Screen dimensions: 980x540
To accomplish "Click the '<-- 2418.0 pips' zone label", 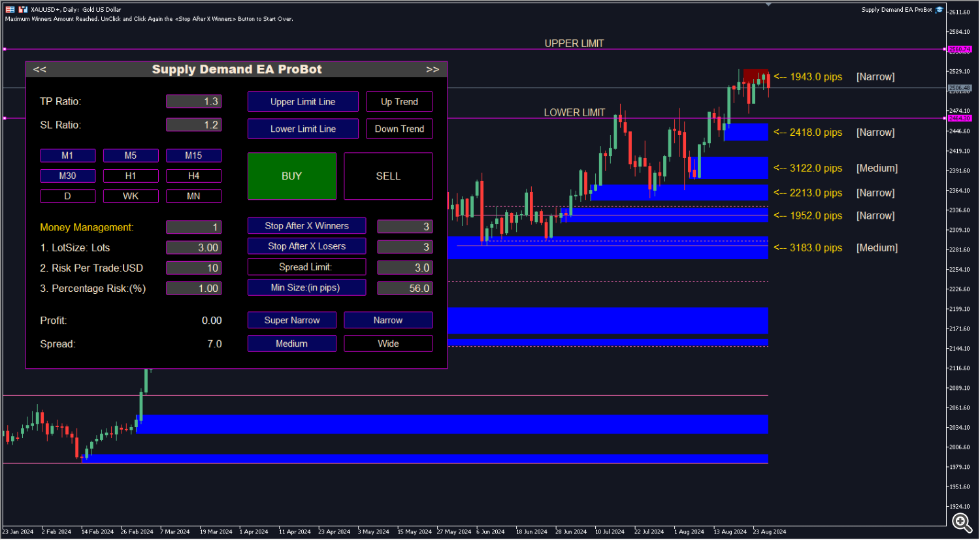I will [808, 132].
